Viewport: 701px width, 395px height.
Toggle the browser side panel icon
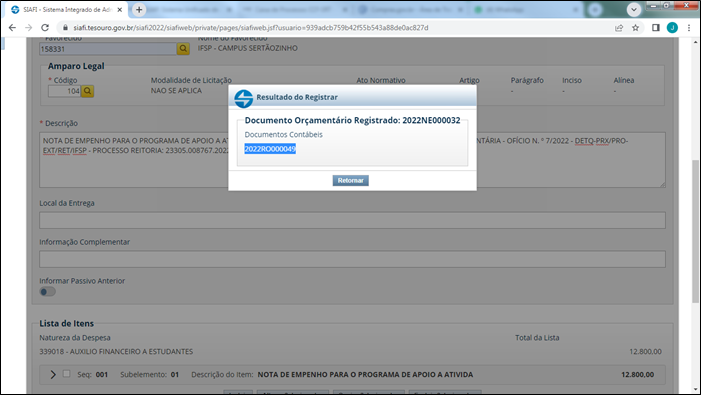656,28
